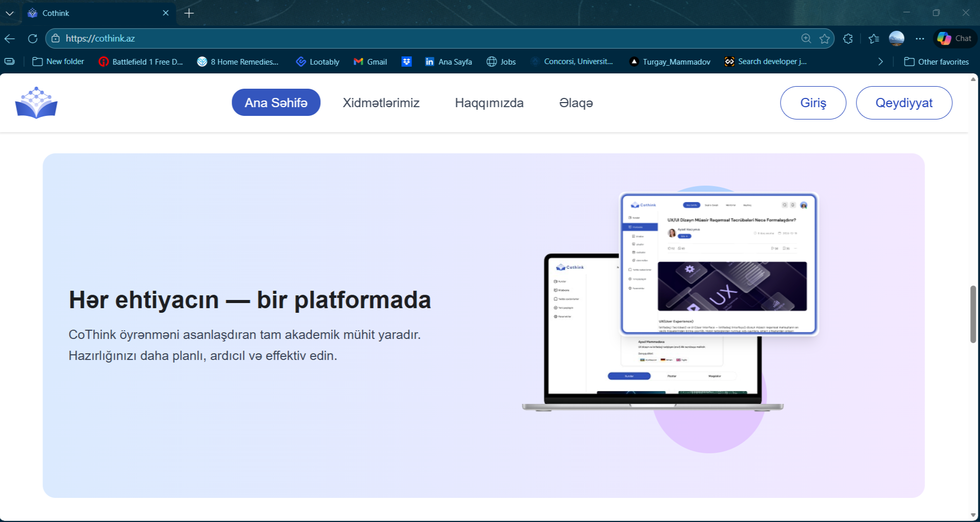The image size is (980, 522).
Task: Open Settings and more ellipsis menu
Action: [x=920, y=38]
